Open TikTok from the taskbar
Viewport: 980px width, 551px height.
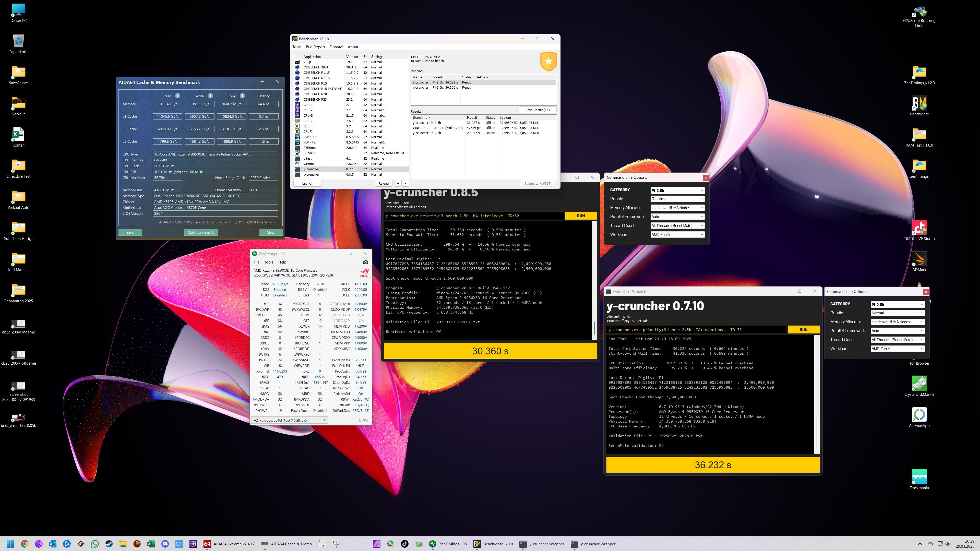click(405, 544)
